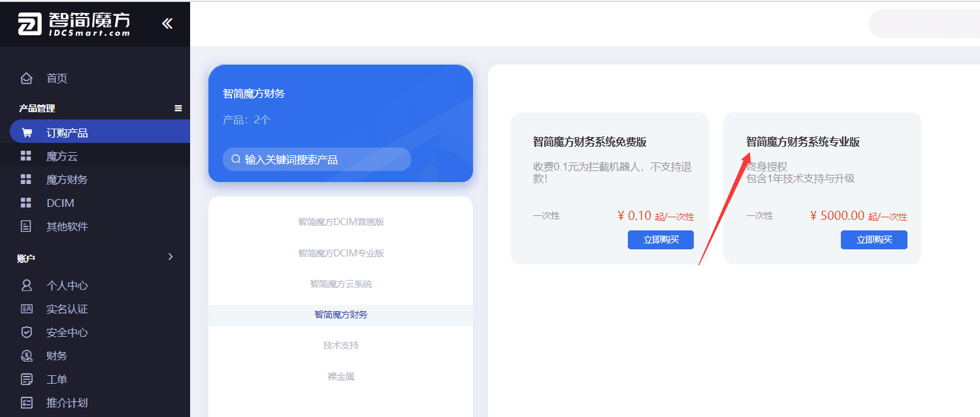Collapse the sidebar with double-chevron icon
This screenshot has height=417, width=980.
click(x=167, y=24)
